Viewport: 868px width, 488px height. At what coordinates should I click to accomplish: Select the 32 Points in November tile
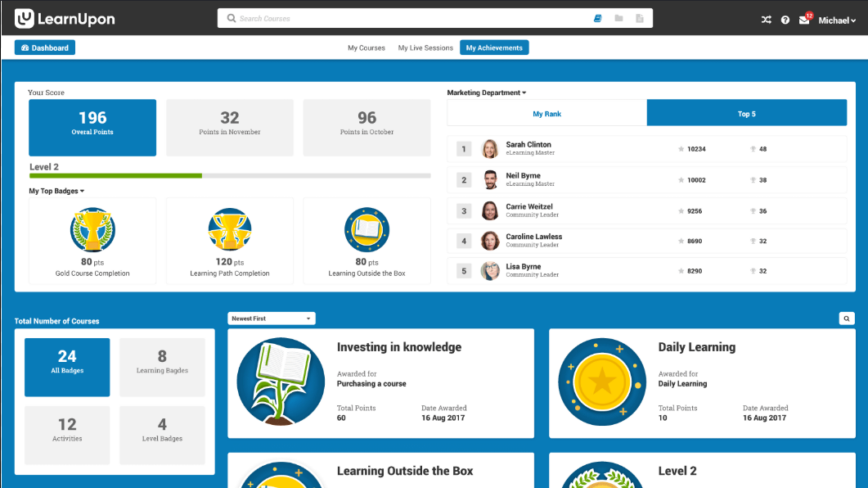coord(230,128)
